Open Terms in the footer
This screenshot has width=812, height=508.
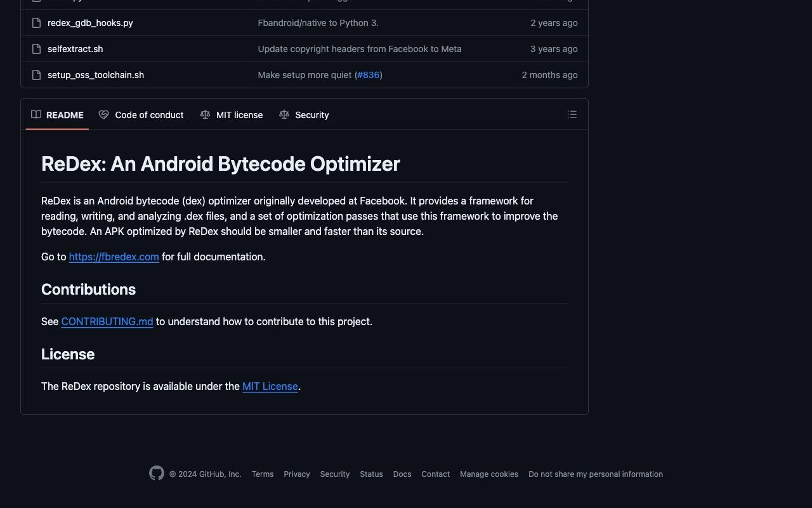pyautogui.click(x=263, y=474)
